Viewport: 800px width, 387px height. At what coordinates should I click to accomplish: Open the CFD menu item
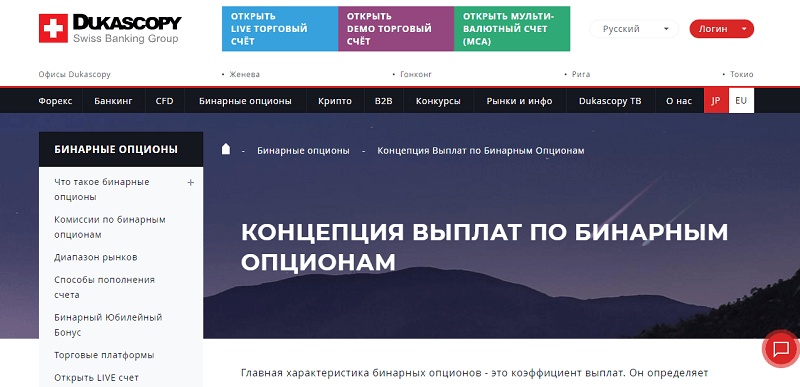(164, 101)
